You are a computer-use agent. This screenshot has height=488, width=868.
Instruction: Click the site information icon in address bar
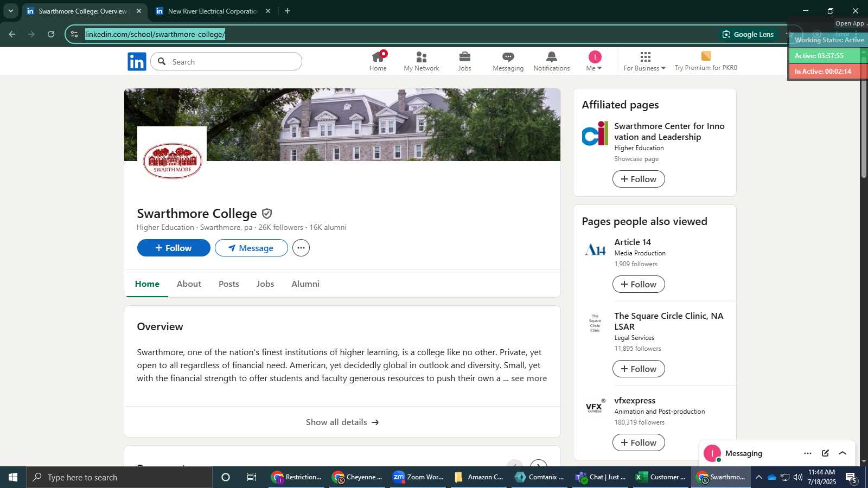[x=74, y=34]
